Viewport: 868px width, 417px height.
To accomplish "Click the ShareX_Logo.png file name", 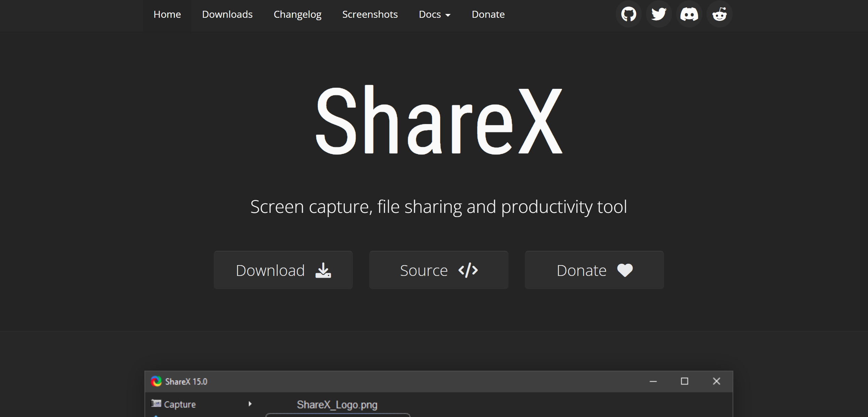I will coord(337,405).
